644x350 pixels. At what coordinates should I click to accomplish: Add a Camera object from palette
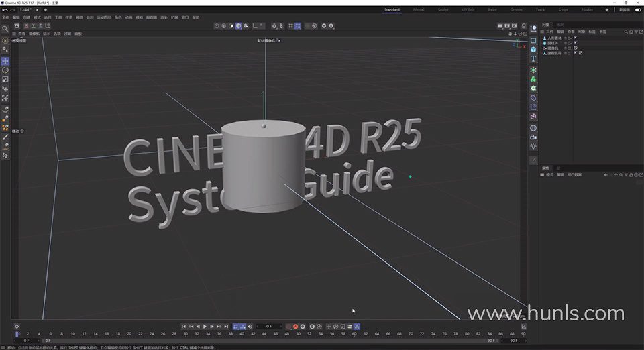pos(533,137)
